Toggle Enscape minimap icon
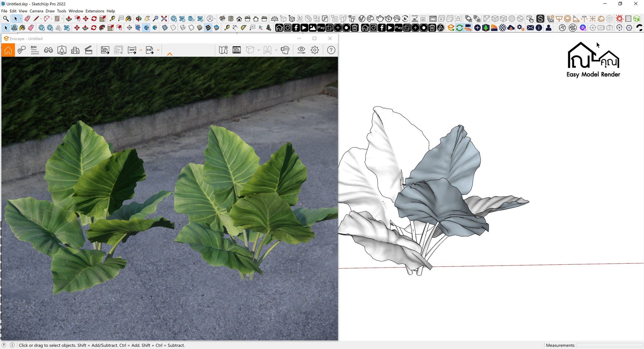 pyautogui.click(x=223, y=50)
